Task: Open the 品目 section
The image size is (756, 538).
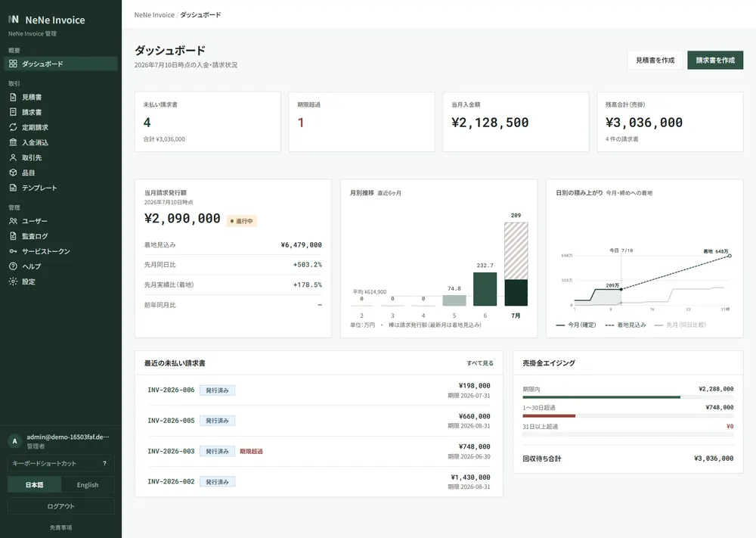Action: pyautogui.click(x=60, y=173)
